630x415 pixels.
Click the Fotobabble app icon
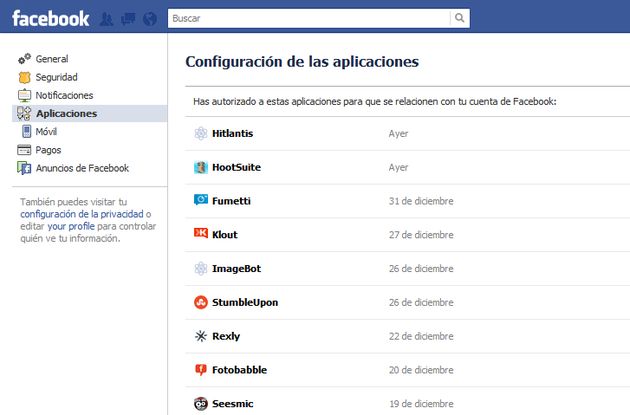(201, 370)
